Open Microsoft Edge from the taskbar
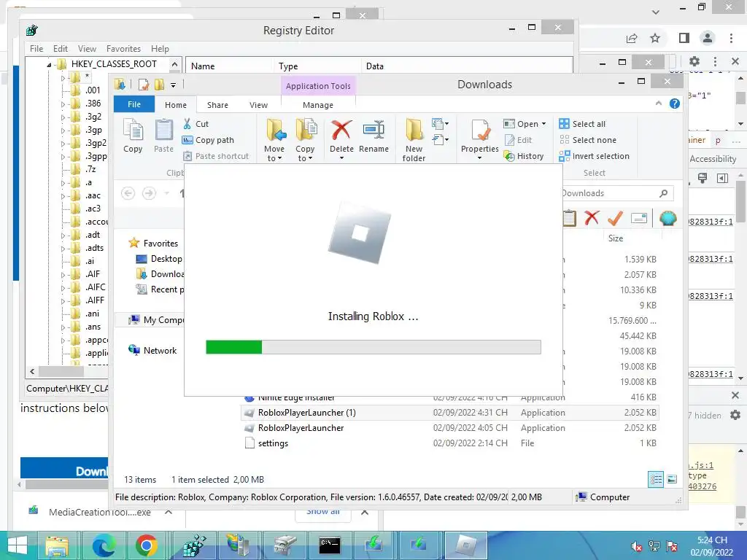The height and width of the screenshot is (560, 747). [104, 545]
